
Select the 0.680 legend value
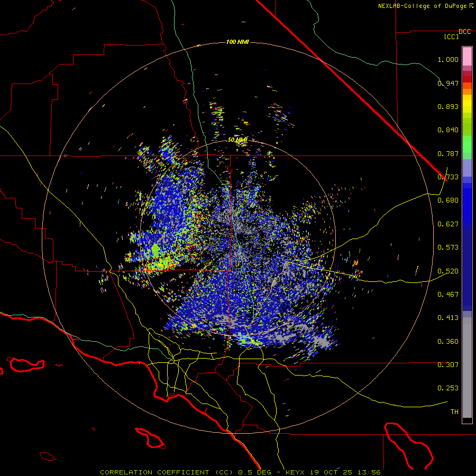click(x=448, y=200)
